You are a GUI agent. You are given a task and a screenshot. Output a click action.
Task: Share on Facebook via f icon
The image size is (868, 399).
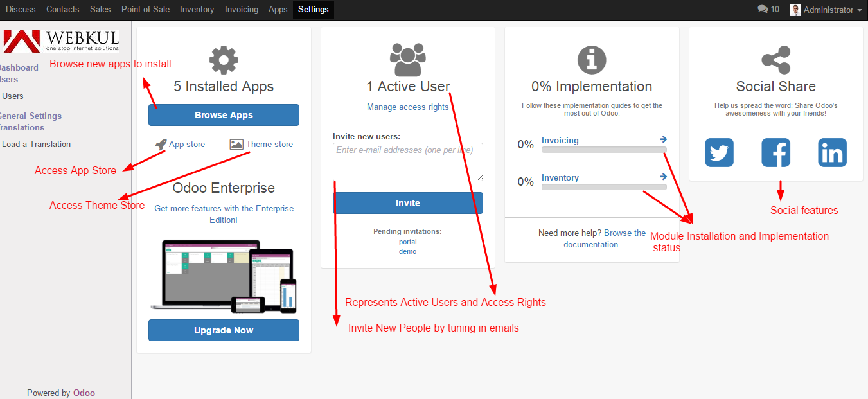[x=775, y=153]
